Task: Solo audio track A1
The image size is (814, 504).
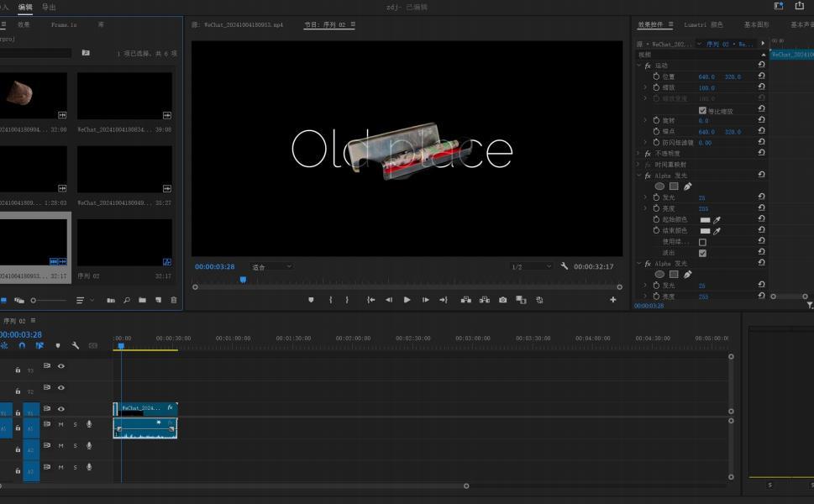Action: pyautogui.click(x=76, y=424)
